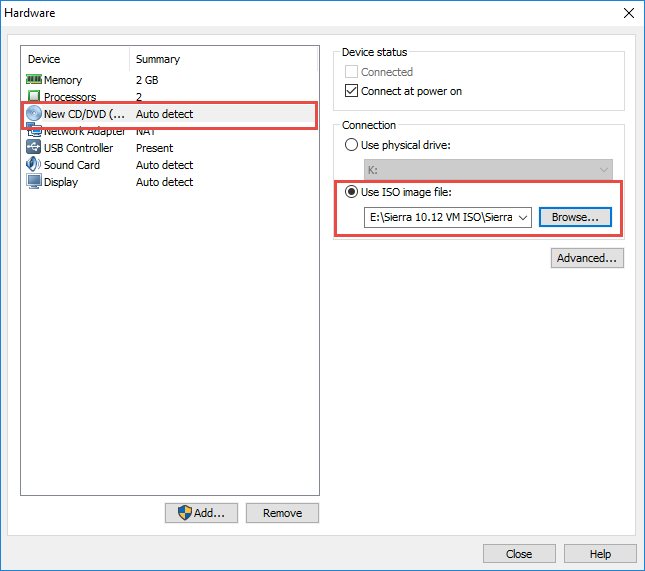Click the Memory device icon
The image size is (645, 571).
click(x=34, y=80)
